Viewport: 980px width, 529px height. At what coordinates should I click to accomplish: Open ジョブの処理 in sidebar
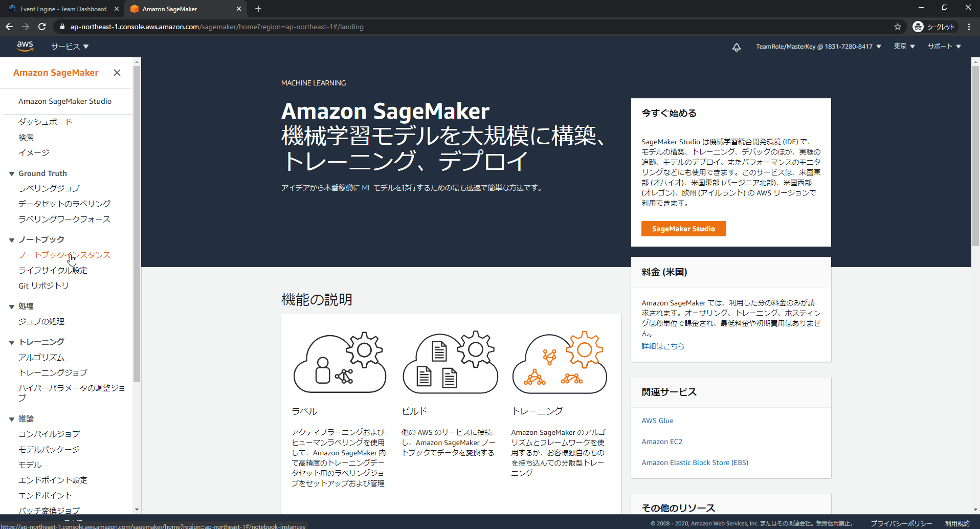[x=41, y=321]
